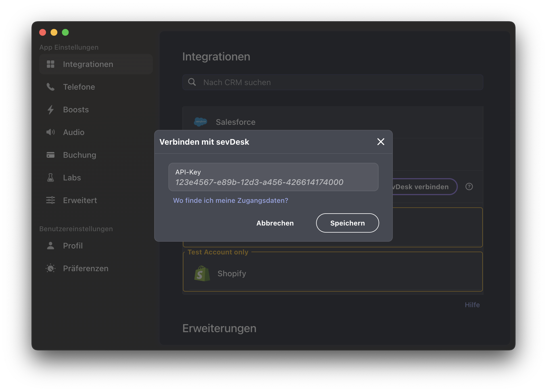Click the Telefone phone handset icon
547x392 pixels.
point(51,87)
